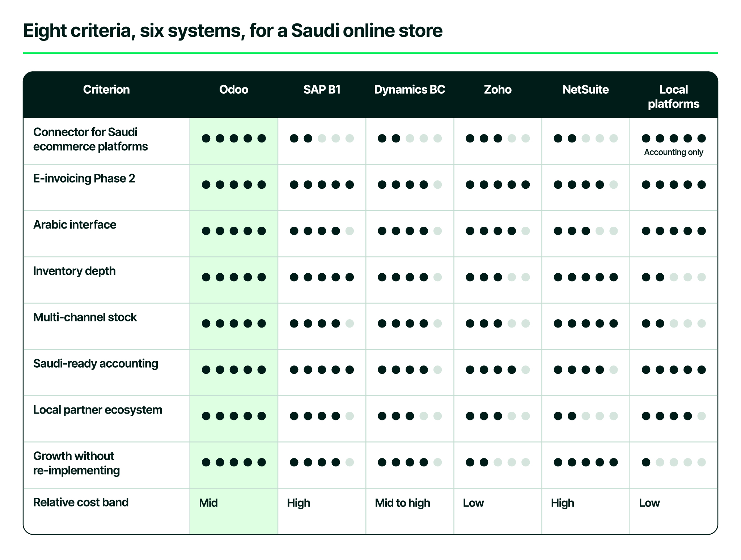
Task: Click Dynamics BC's dot rating for E-invoicing row
Action: pos(410,185)
